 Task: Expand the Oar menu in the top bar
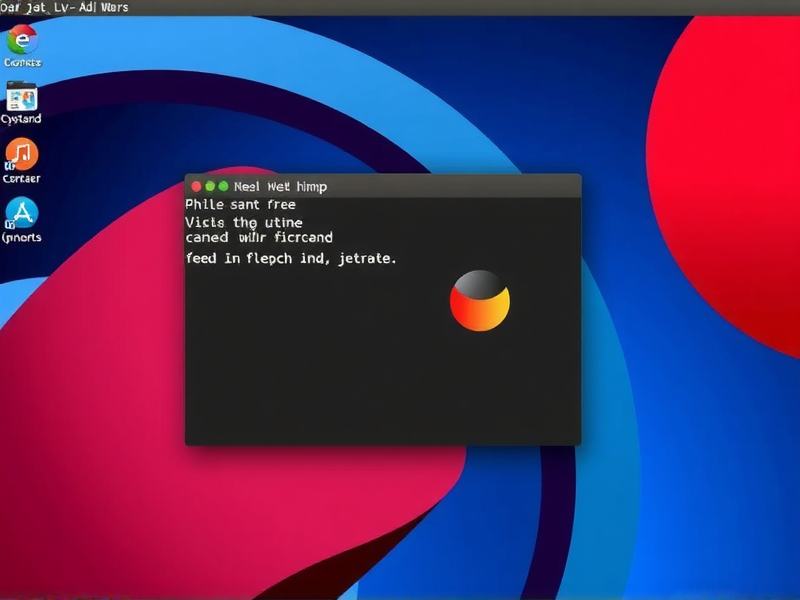click(x=12, y=8)
